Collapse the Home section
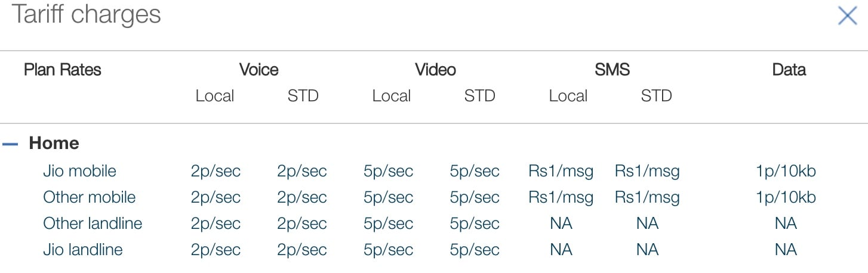 click(10, 144)
